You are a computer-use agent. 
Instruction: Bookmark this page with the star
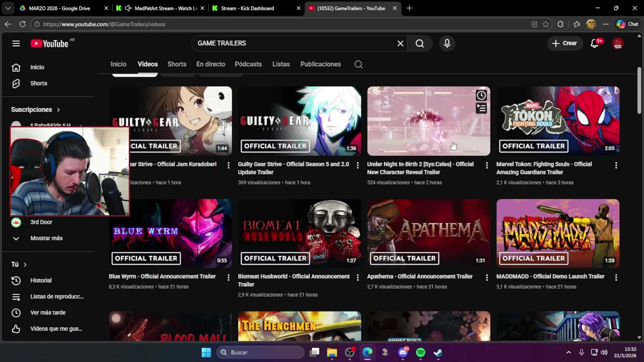tap(546, 24)
